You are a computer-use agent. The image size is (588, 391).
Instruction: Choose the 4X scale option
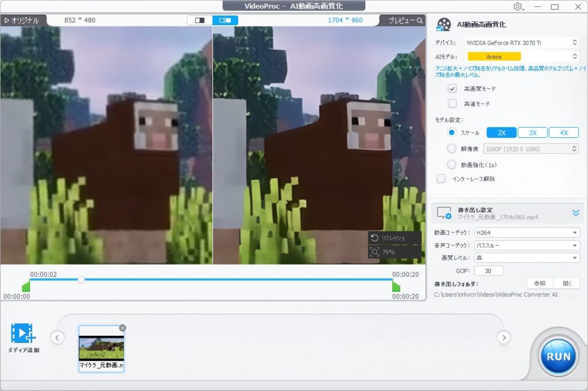click(x=564, y=133)
